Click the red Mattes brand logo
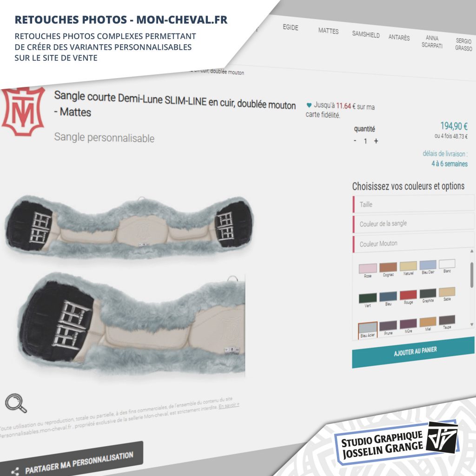476x476 pixels. (x=23, y=111)
